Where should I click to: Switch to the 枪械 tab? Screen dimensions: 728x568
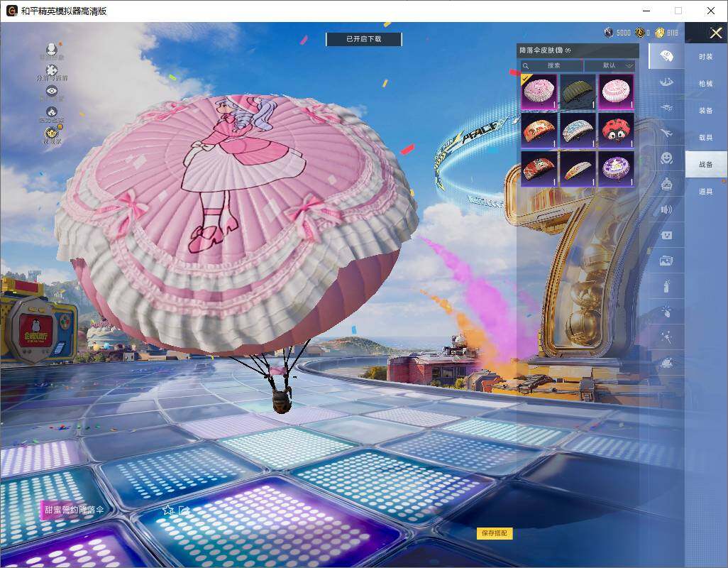pos(706,84)
